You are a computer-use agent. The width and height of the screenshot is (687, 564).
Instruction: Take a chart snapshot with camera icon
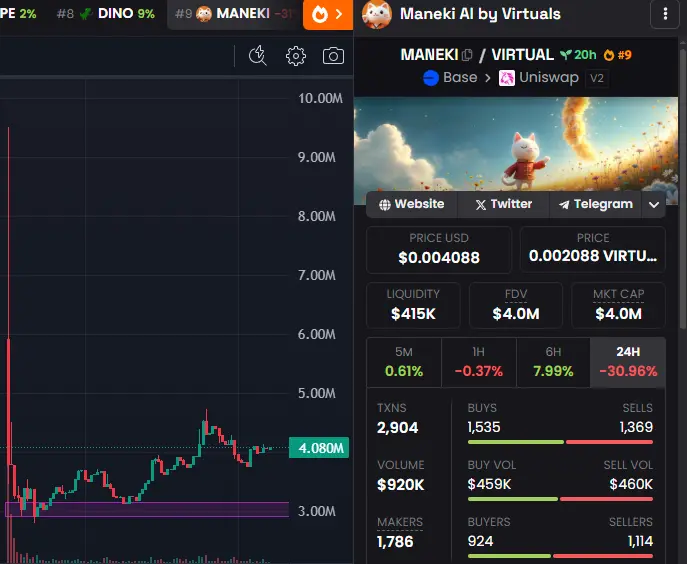coord(333,56)
